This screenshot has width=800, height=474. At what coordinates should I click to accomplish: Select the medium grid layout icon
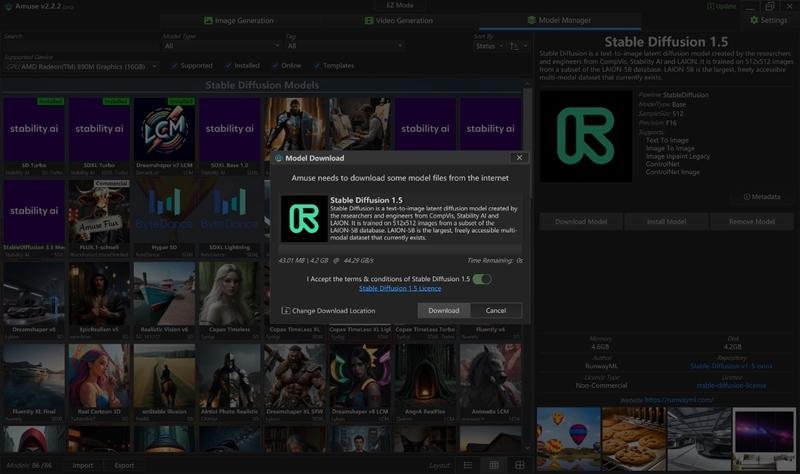(x=493, y=465)
